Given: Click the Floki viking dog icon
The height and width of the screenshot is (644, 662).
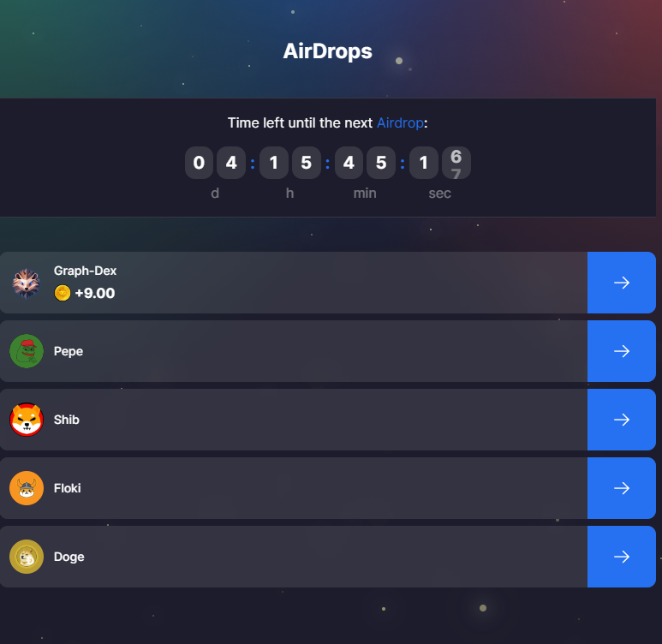Looking at the screenshot, I should 27,488.
